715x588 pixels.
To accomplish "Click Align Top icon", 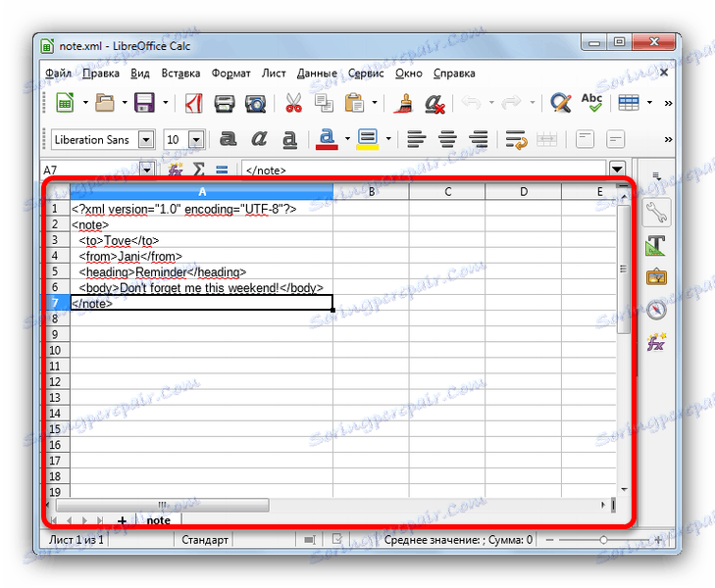I will (x=585, y=139).
